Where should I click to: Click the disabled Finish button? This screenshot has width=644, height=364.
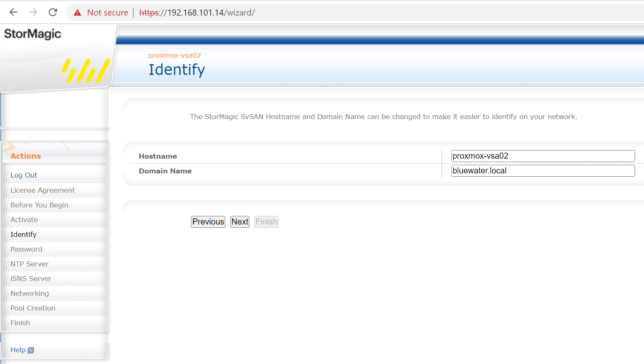pyautogui.click(x=266, y=222)
